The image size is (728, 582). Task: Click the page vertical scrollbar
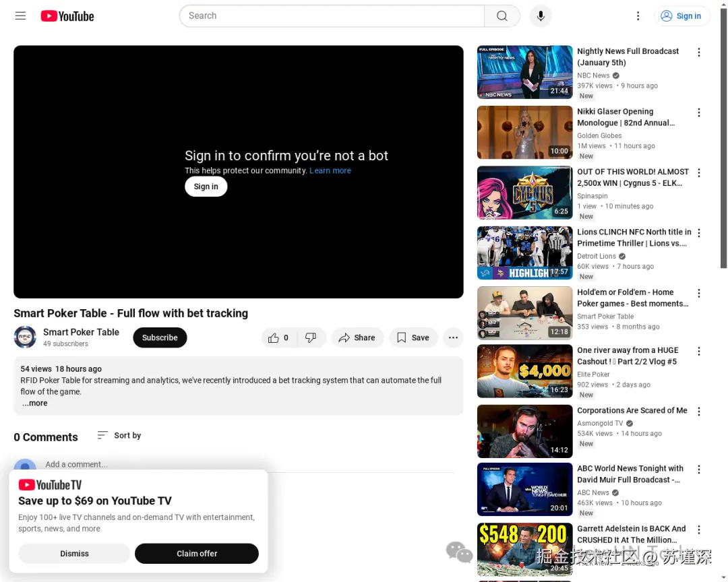724,139
